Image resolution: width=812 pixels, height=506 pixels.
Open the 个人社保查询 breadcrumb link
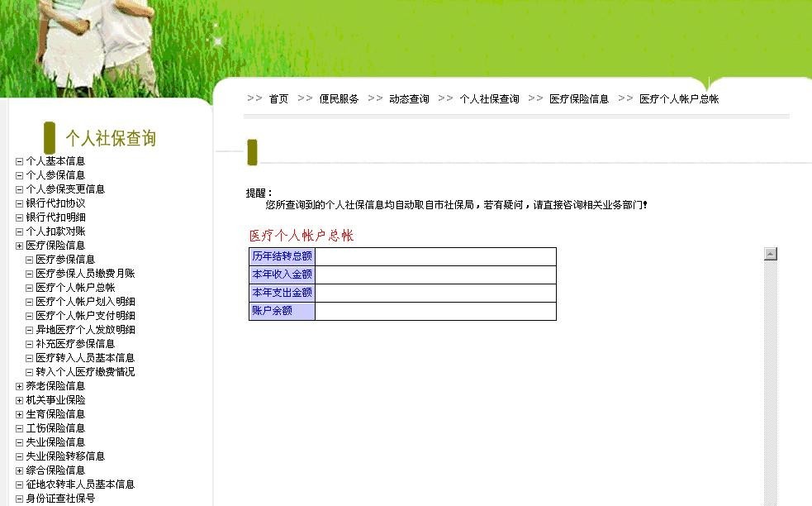492,98
